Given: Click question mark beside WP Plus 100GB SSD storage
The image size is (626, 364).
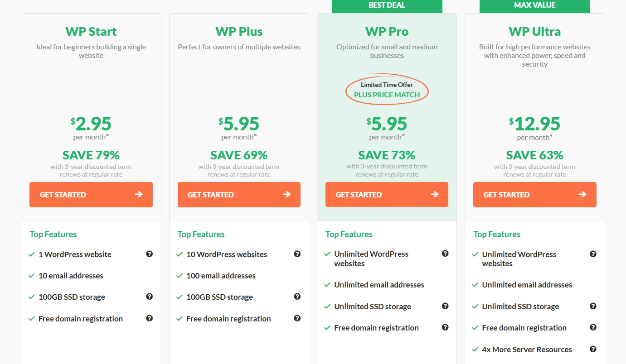Looking at the screenshot, I should [x=297, y=297].
